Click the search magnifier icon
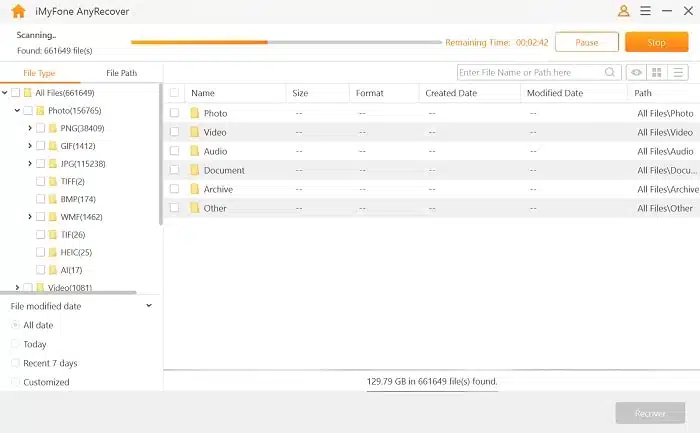 (x=610, y=73)
